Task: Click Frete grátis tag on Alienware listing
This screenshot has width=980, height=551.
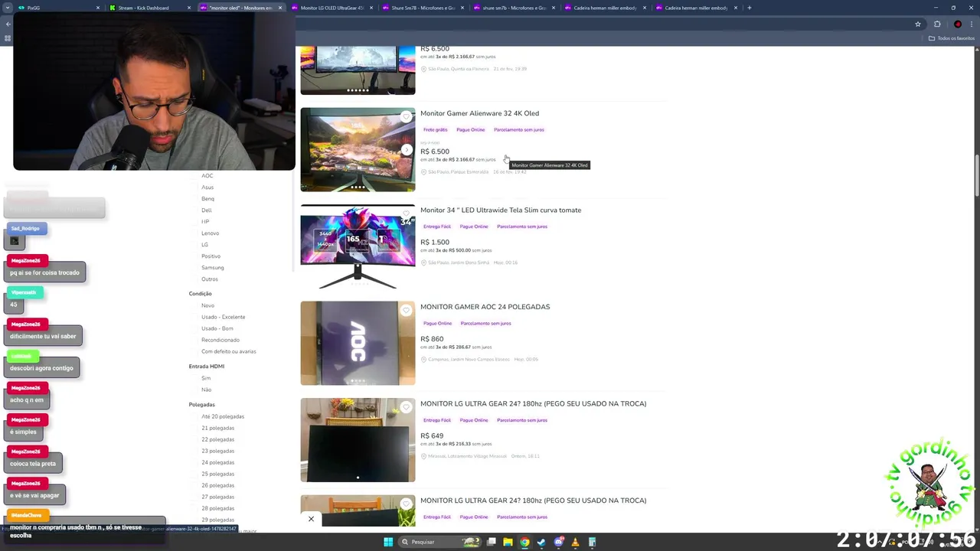Action: (x=436, y=130)
